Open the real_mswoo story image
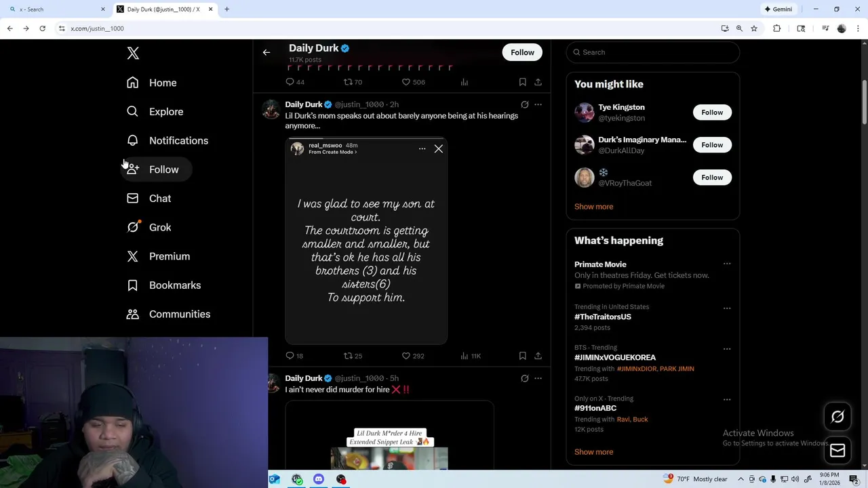Screen dimensions: 868x488 click(366, 241)
